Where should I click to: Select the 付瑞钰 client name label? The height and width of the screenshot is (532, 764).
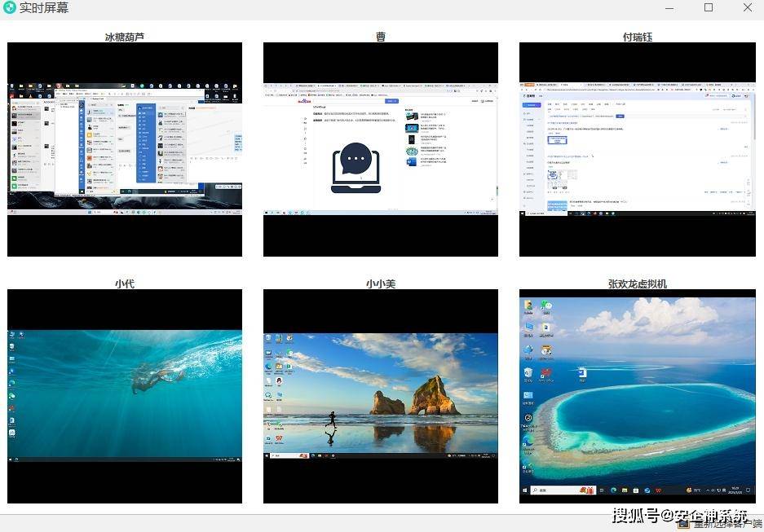638,37
